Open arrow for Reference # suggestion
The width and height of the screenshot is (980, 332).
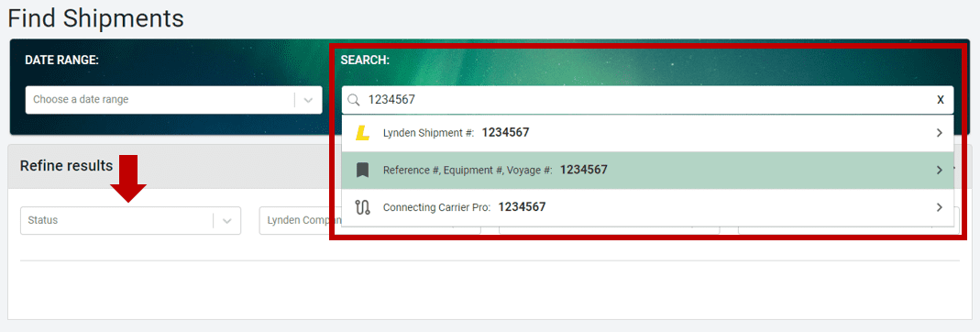pyautogui.click(x=940, y=170)
